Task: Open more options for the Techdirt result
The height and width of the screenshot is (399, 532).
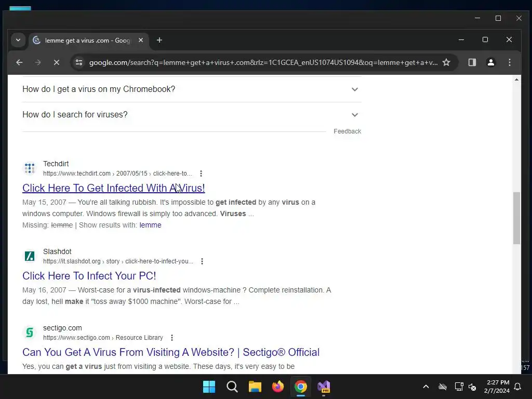Action: point(201,174)
